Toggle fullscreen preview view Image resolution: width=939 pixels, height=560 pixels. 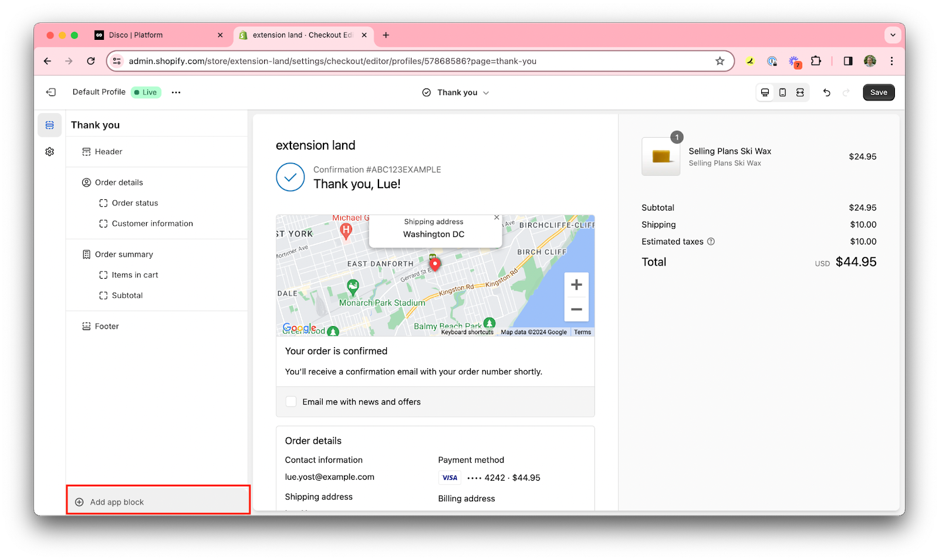click(x=800, y=93)
